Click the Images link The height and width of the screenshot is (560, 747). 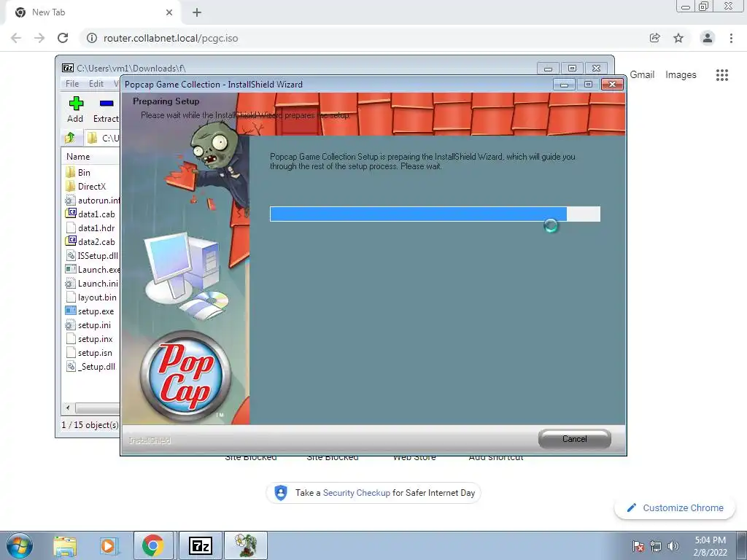point(681,75)
